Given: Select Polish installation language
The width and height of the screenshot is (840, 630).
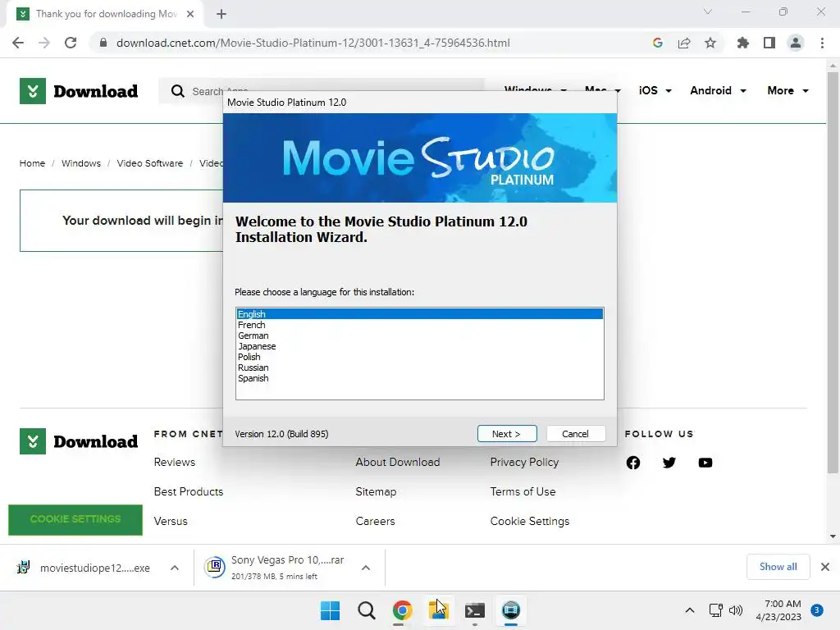Looking at the screenshot, I should [419, 357].
